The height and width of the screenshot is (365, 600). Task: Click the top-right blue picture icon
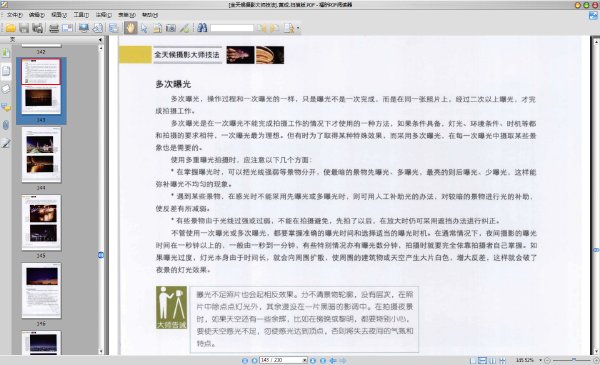[x=593, y=16]
